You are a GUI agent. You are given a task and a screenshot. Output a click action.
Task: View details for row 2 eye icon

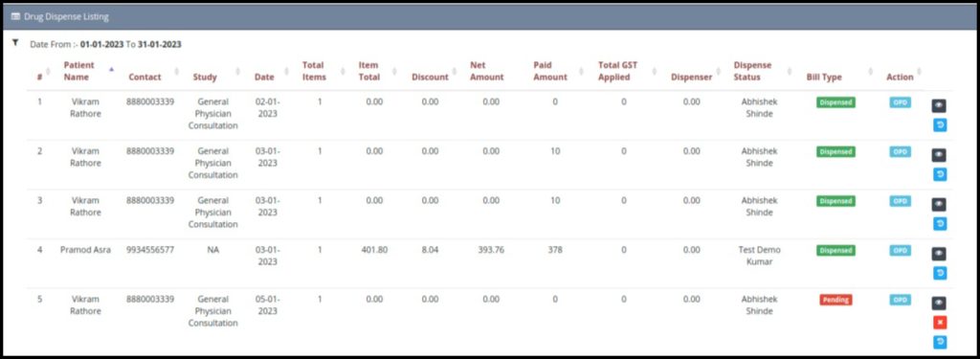(939, 155)
